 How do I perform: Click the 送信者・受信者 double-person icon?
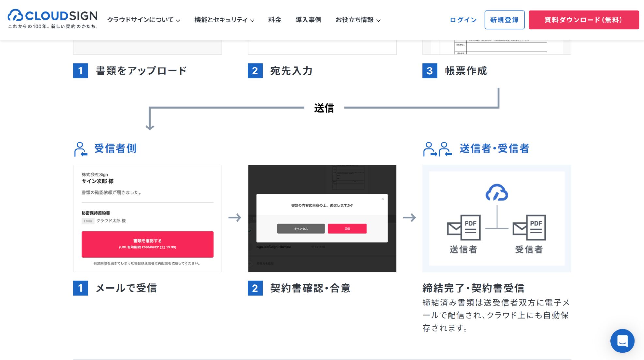(x=437, y=149)
